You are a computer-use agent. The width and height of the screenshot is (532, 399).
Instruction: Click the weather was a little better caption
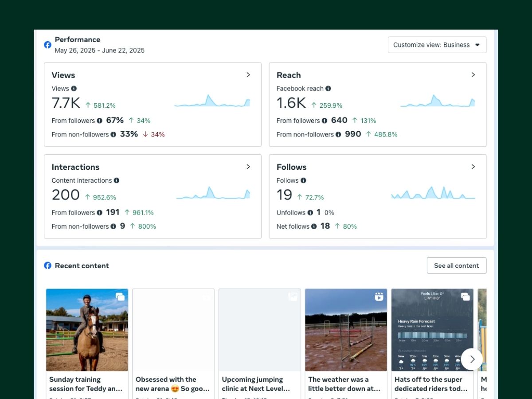pyautogui.click(x=344, y=384)
